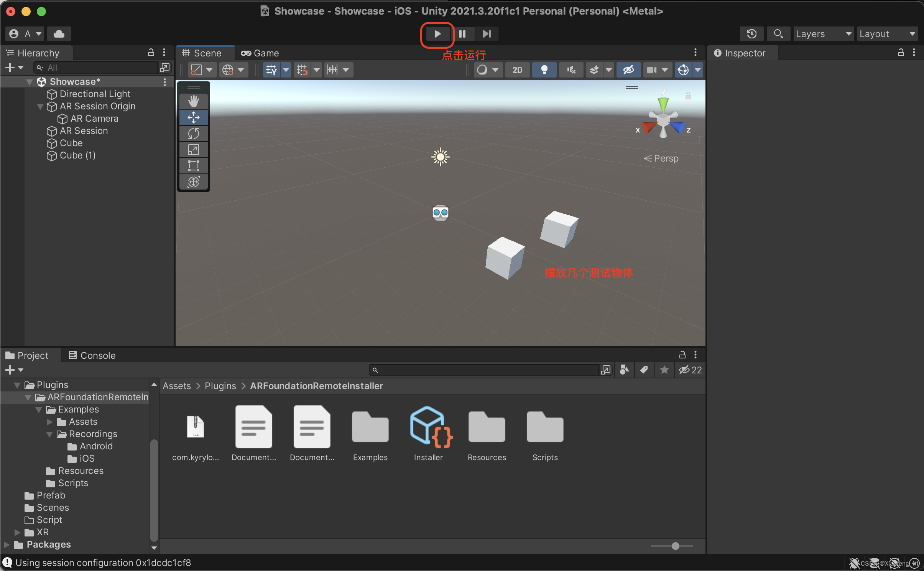This screenshot has width=924, height=571.
Task: Select the Rotate tool
Action: pyautogui.click(x=194, y=134)
